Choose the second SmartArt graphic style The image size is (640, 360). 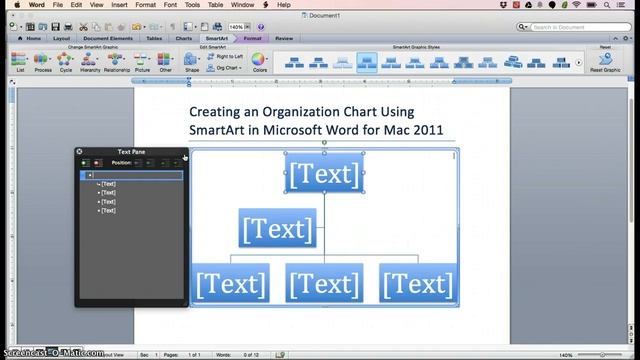[x=318, y=63]
